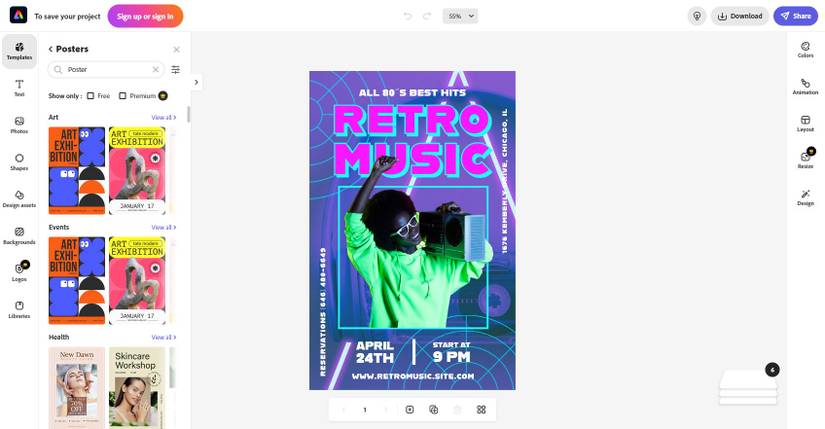Open the Photos panel
Viewport: 825px width, 429px height.
19,125
